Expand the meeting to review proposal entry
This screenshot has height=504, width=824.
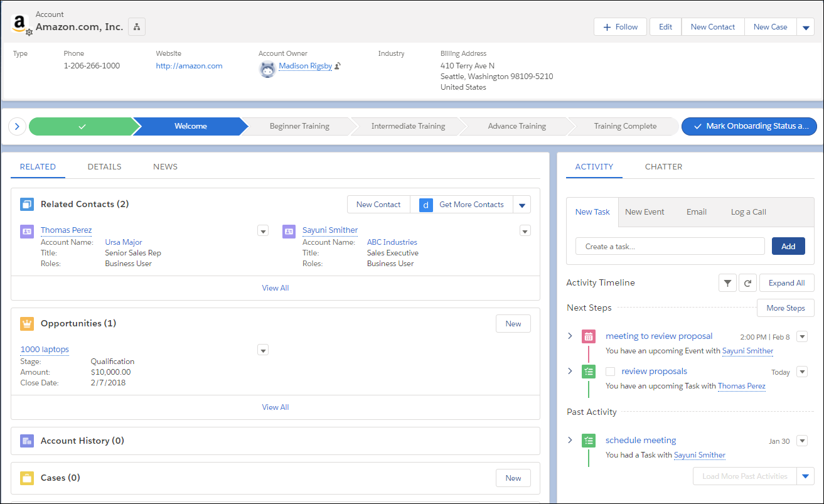point(570,336)
